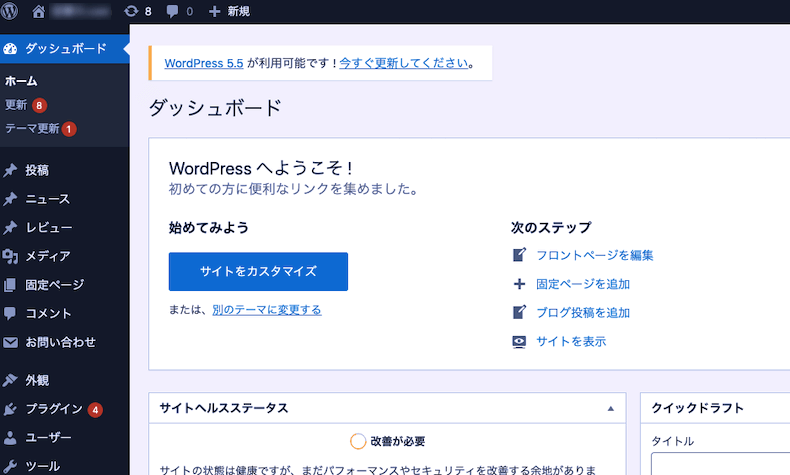Click the pin icon beside ニュース

pos(10,199)
